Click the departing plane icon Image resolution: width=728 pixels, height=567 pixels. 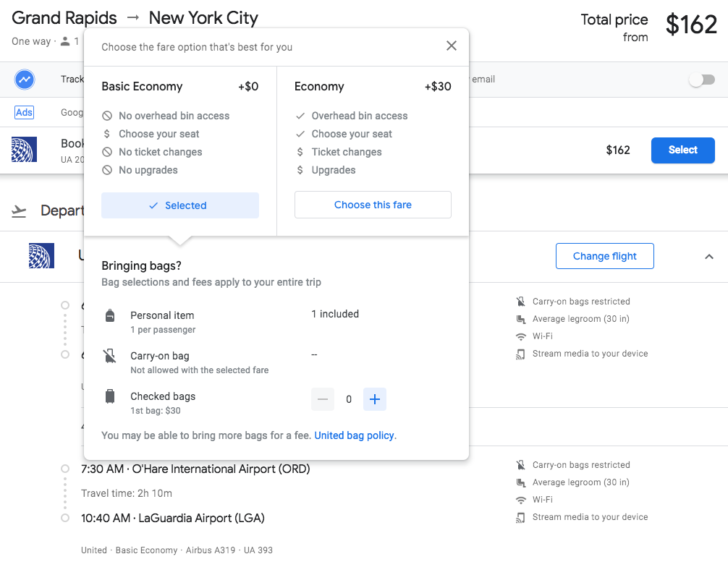tap(19, 211)
